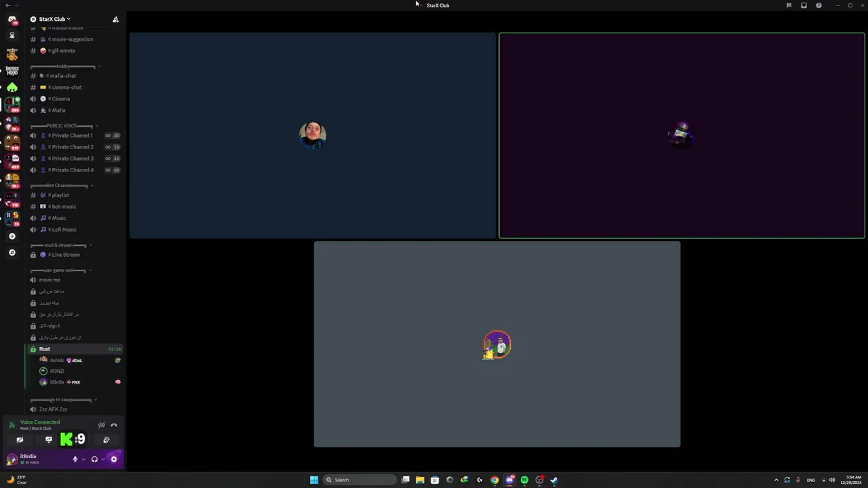Select the Rust voice channel row
The width and height of the screenshot is (868, 488).
pyautogui.click(x=75, y=349)
